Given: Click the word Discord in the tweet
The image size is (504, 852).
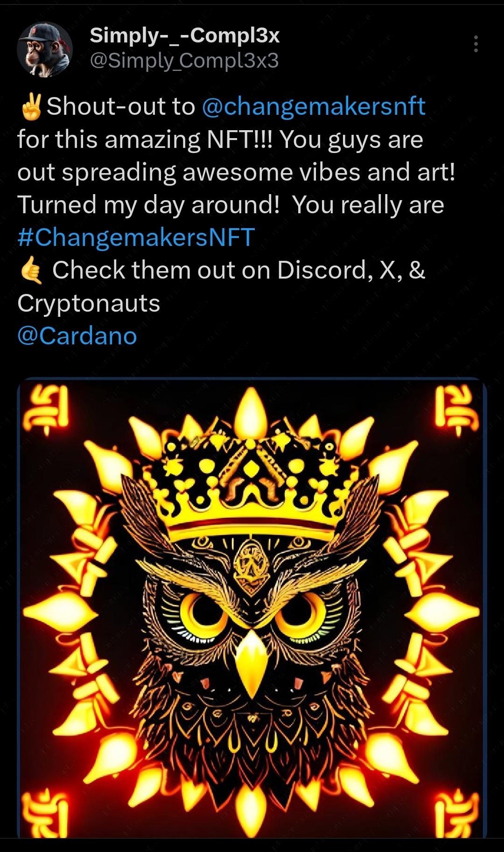Looking at the screenshot, I should 321,270.
